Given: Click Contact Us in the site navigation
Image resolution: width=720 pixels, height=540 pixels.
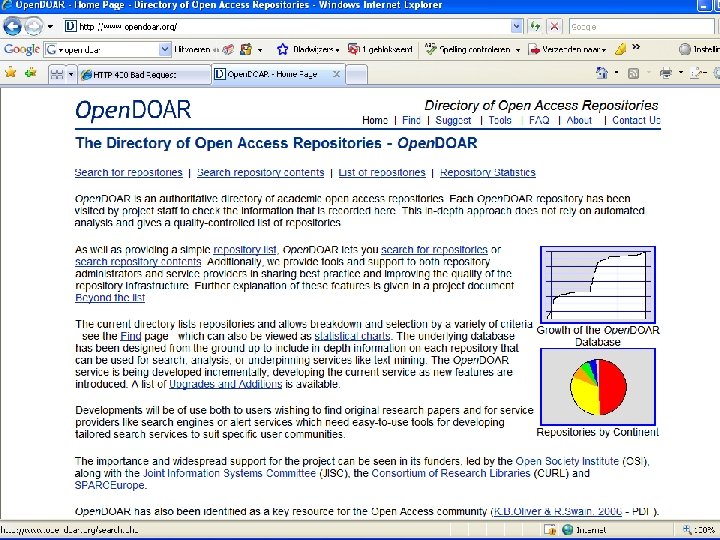Looking at the screenshot, I should coord(636,120).
